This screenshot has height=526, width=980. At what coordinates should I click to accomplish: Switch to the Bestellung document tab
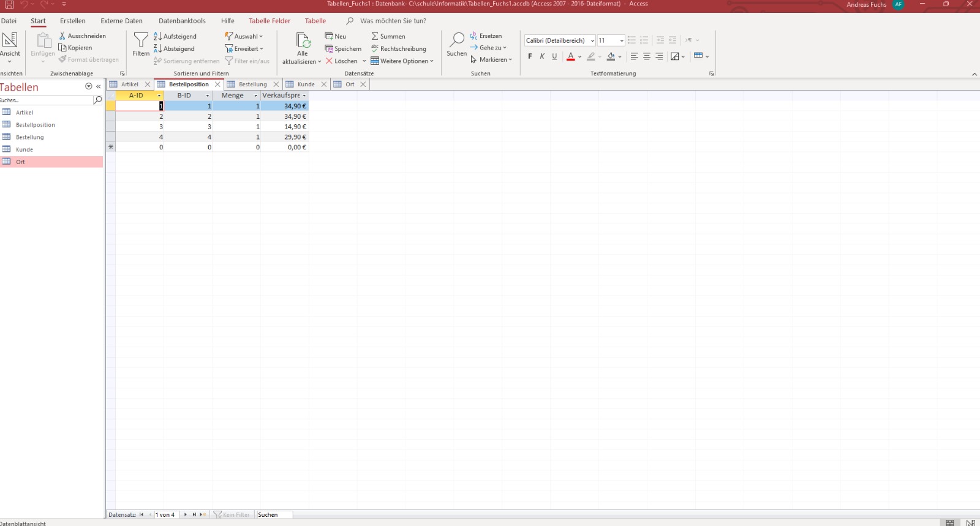[252, 85]
